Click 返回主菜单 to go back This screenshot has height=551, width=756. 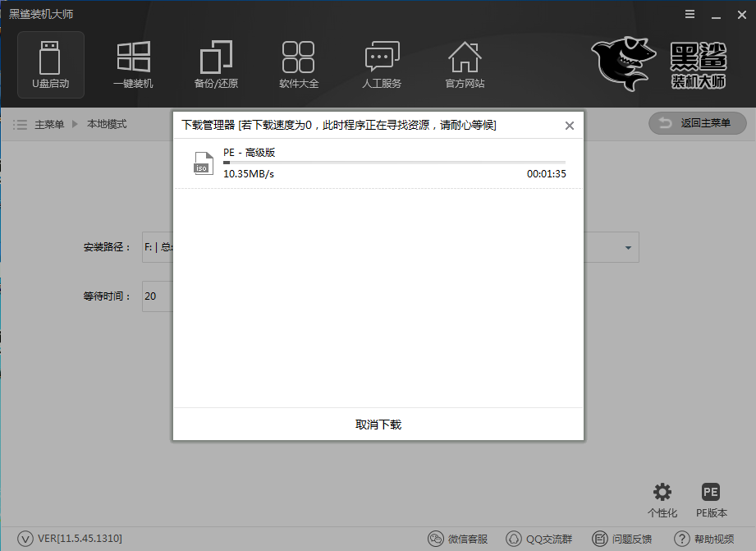[697, 123]
